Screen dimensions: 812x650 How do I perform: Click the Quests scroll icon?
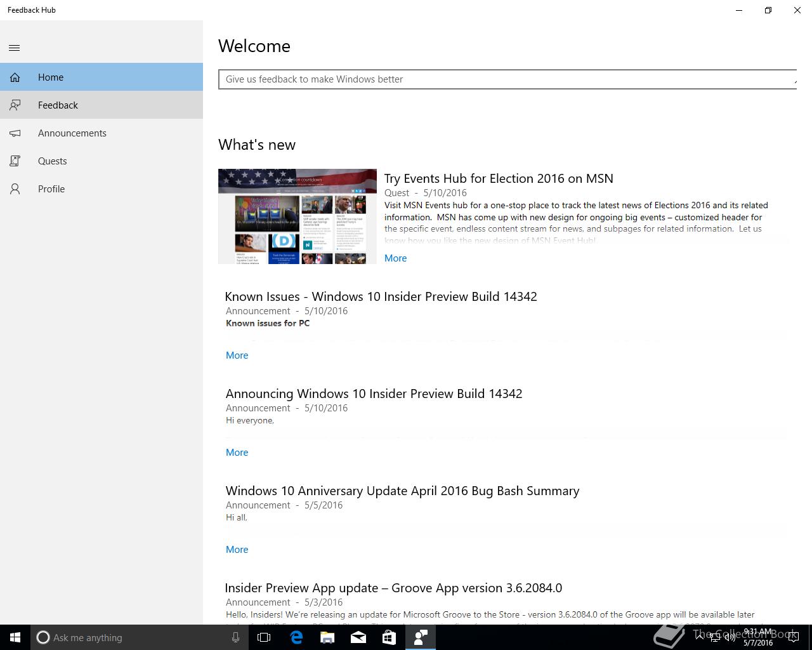[x=15, y=161]
